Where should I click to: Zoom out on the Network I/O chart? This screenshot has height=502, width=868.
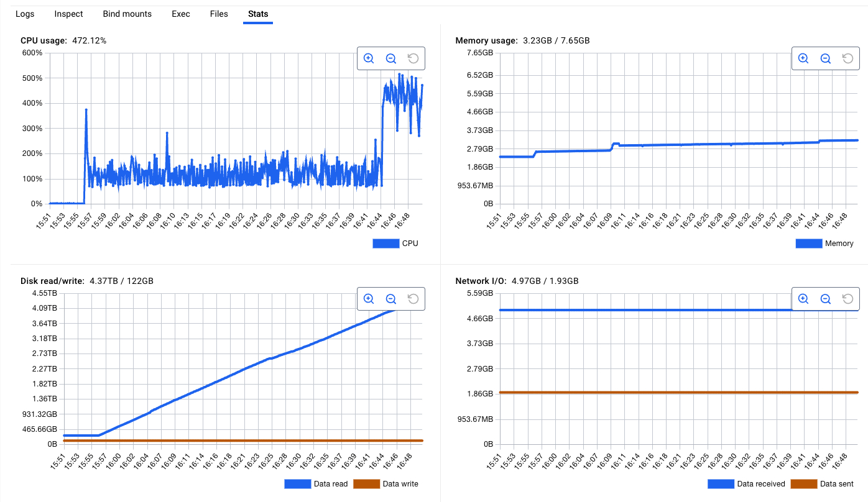coord(826,299)
